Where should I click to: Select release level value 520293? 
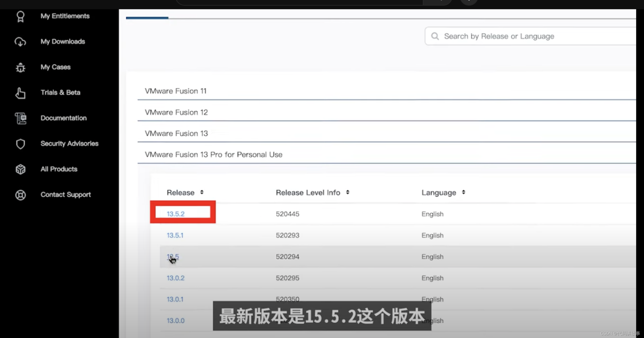288,235
